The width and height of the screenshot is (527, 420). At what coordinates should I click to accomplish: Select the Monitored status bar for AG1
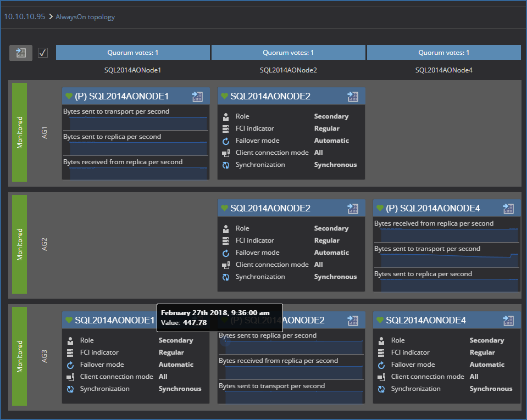[x=19, y=132]
